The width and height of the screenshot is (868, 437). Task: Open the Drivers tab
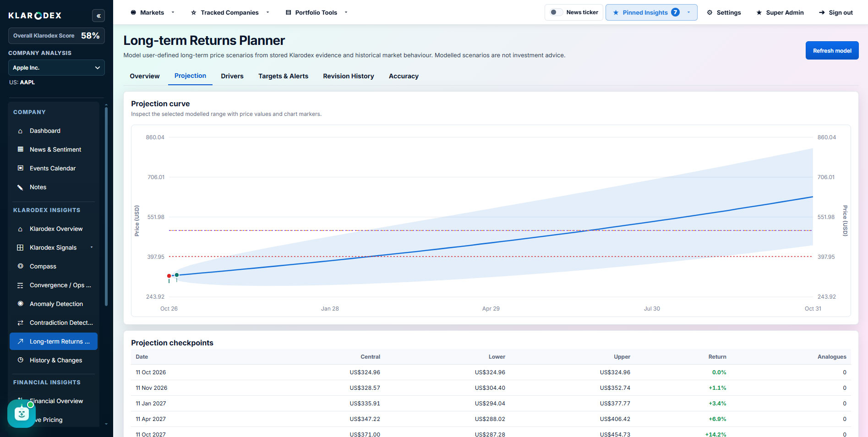(232, 76)
